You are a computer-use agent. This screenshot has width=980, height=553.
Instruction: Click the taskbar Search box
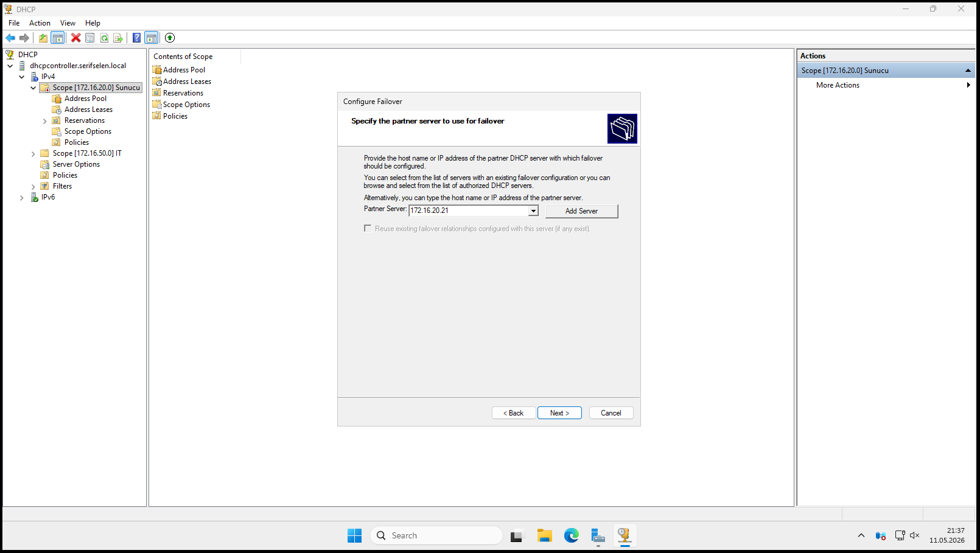(x=436, y=535)
